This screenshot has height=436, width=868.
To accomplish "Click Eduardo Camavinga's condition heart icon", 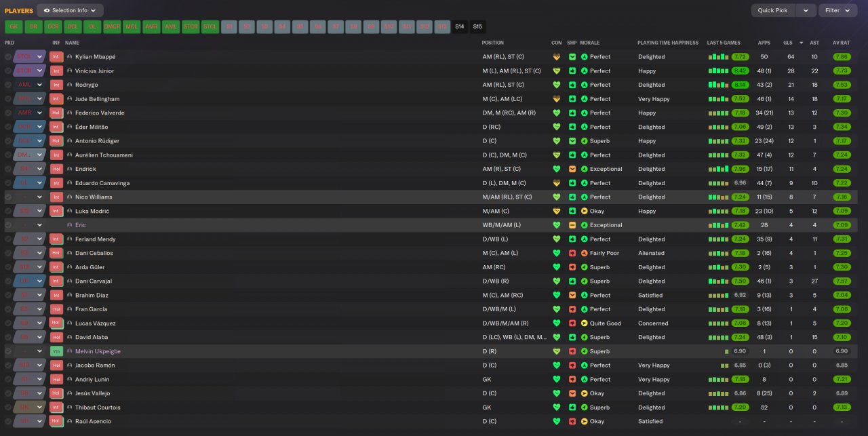I will pyautogui.click(x=557, y=183).
